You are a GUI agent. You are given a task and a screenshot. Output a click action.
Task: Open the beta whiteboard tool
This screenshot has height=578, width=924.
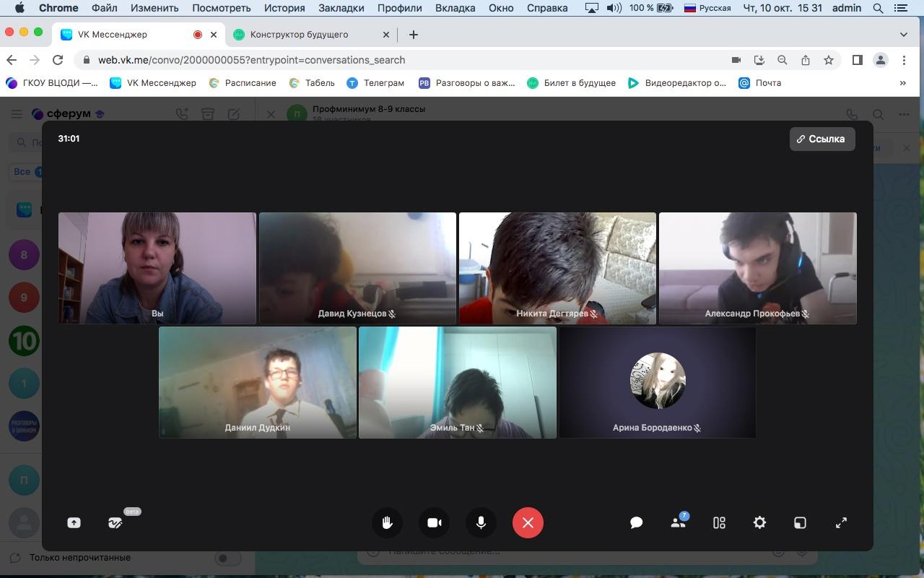(115, 522)
